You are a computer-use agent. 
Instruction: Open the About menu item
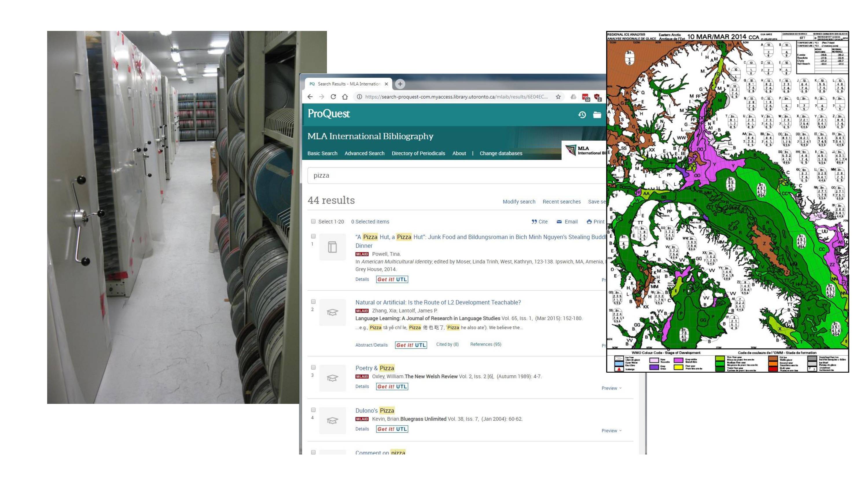tap(459, 153)
